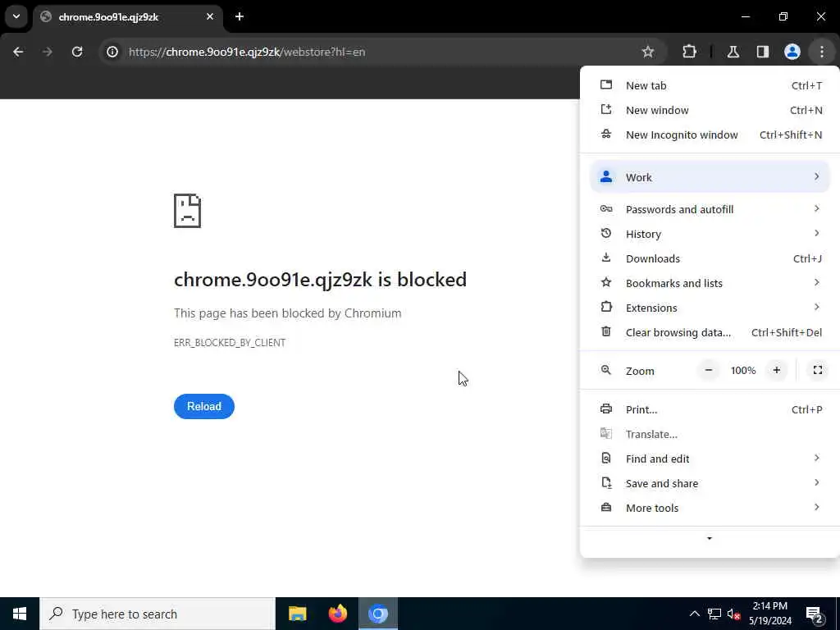Open the Extensions puzzle icon in toolbar
The height and width of the screenshot is (630, 840).
point(689,52)
